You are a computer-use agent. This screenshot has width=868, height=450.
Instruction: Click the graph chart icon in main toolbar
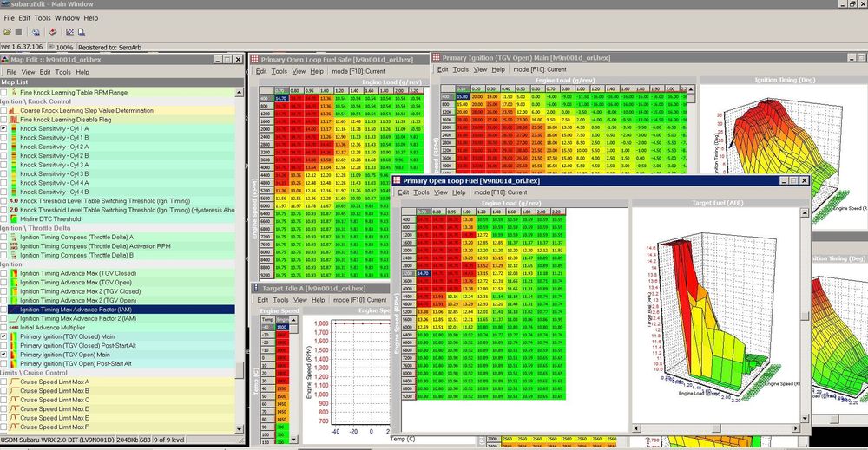(69, 32)
